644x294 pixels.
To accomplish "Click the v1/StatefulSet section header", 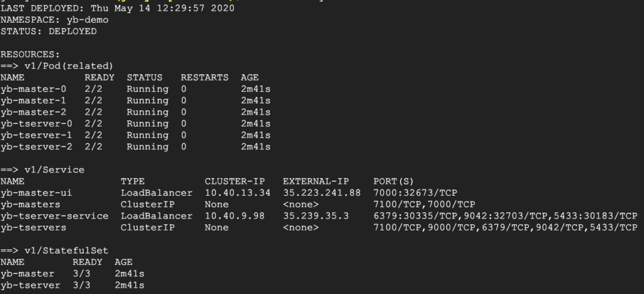I will click(54, 251).
